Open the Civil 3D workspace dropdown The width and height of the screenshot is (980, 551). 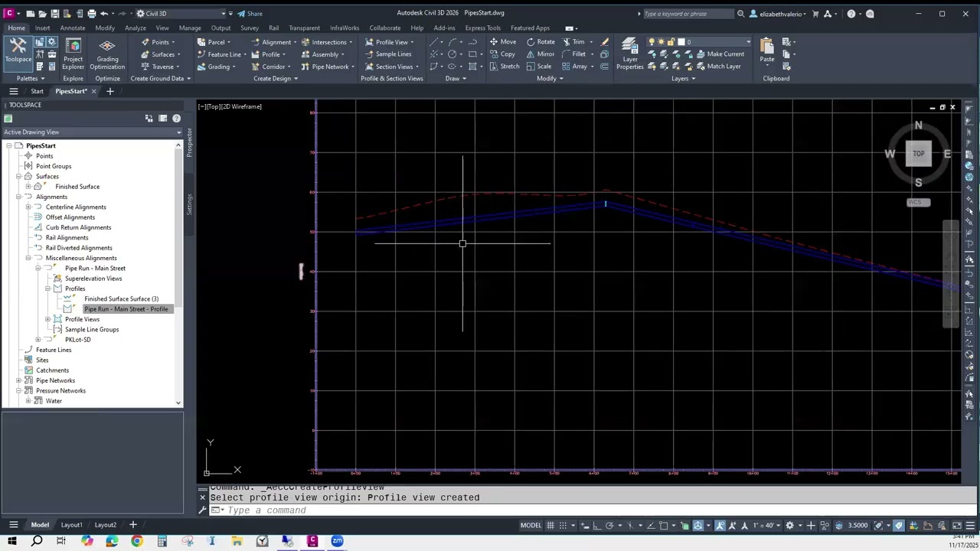(x=181, y=14)
